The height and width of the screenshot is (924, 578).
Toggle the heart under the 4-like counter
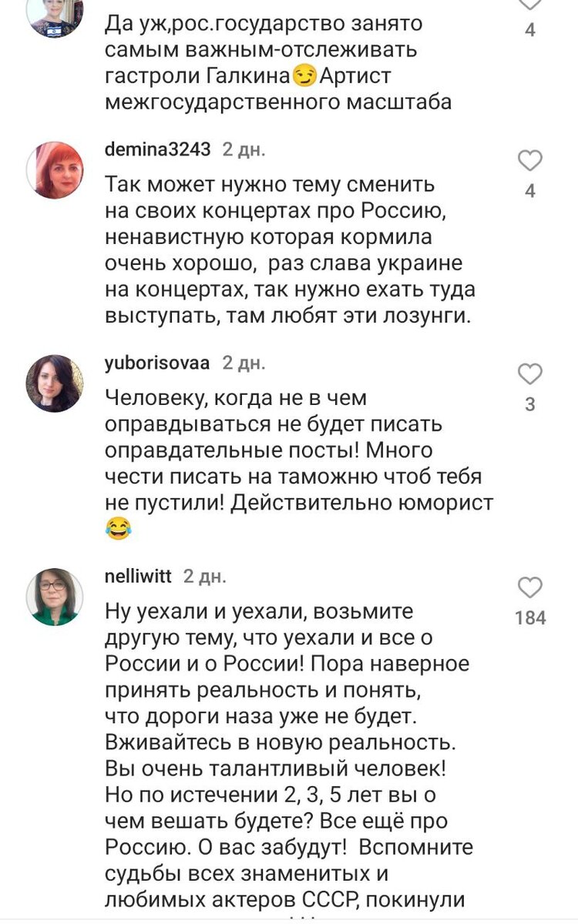[529, 159]
